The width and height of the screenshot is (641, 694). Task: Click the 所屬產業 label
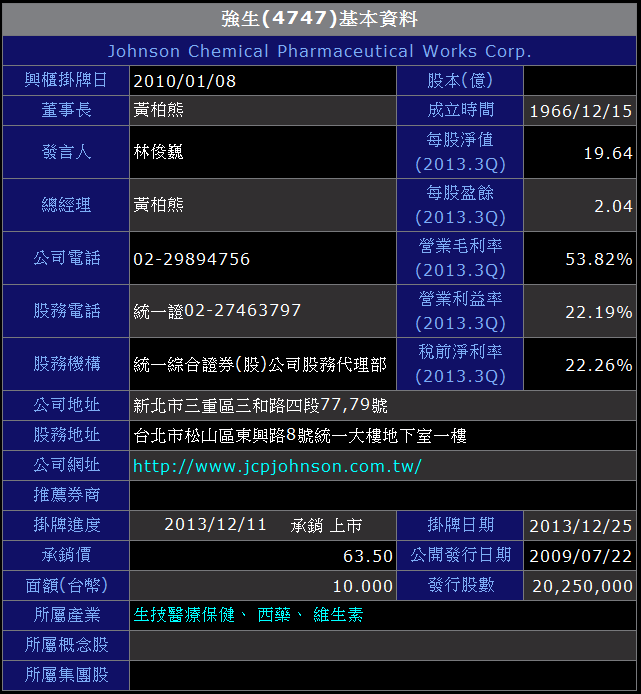pyautogui.click(x=66, y=615)
